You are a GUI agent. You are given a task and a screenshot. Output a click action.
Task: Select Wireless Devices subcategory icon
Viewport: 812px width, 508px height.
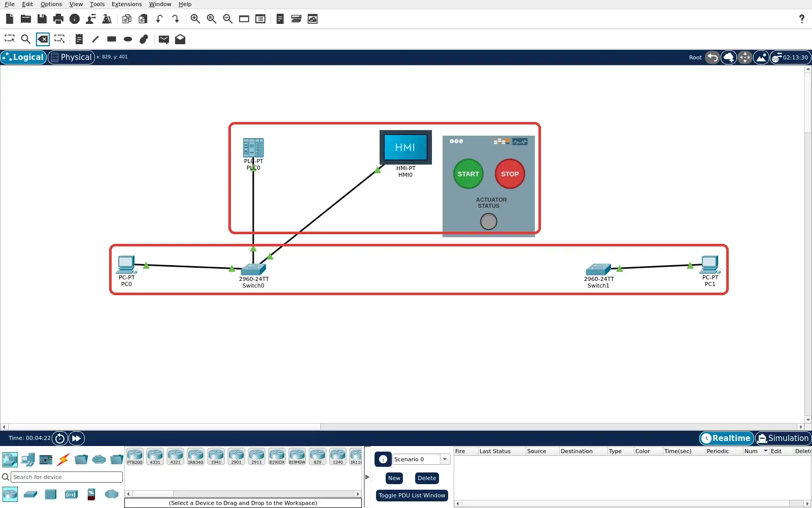(x=71, y=494)
